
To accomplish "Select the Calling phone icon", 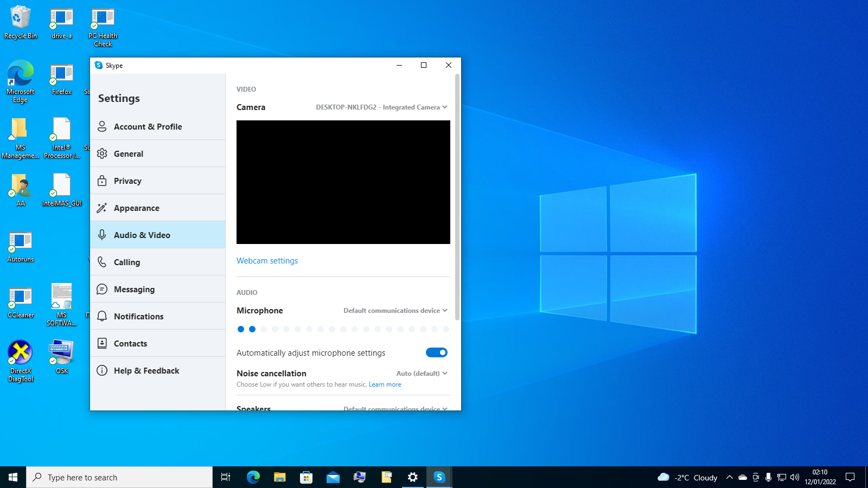I will 102,262.
